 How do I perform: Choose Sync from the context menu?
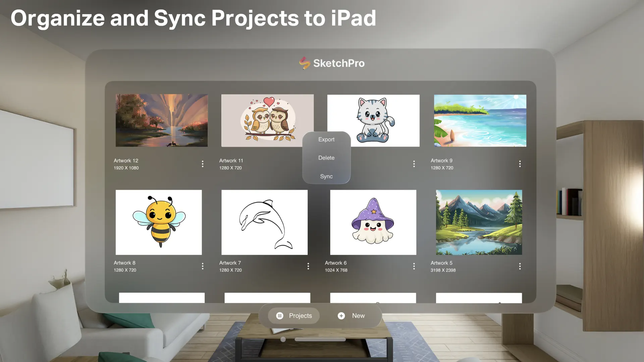pyautogui.click(x=326, y=176)
